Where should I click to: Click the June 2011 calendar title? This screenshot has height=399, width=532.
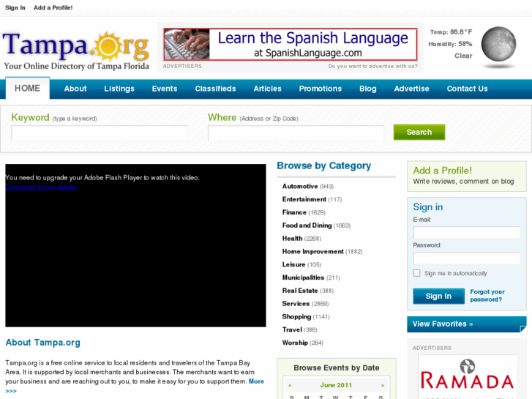click(x=336, y=385)
